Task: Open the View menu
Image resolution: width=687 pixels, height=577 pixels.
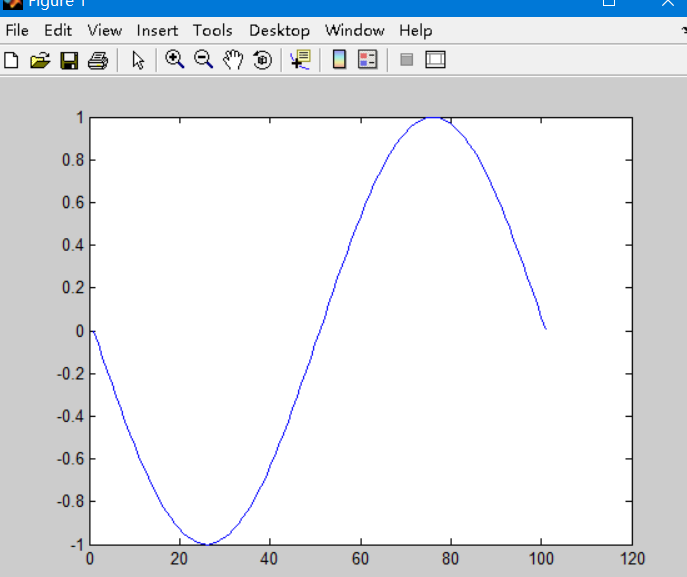Action: [105, 31]
